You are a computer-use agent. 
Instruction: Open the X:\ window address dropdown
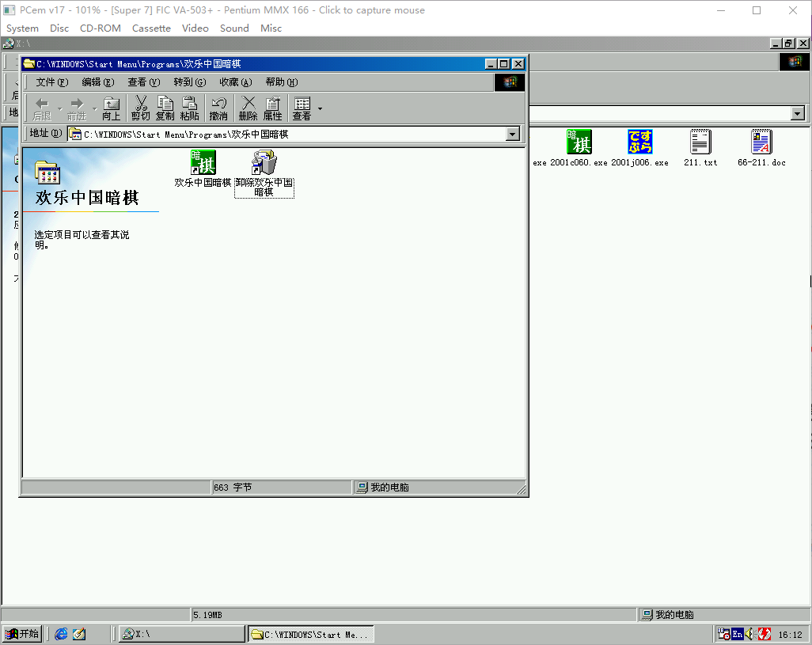click(798, 113)
